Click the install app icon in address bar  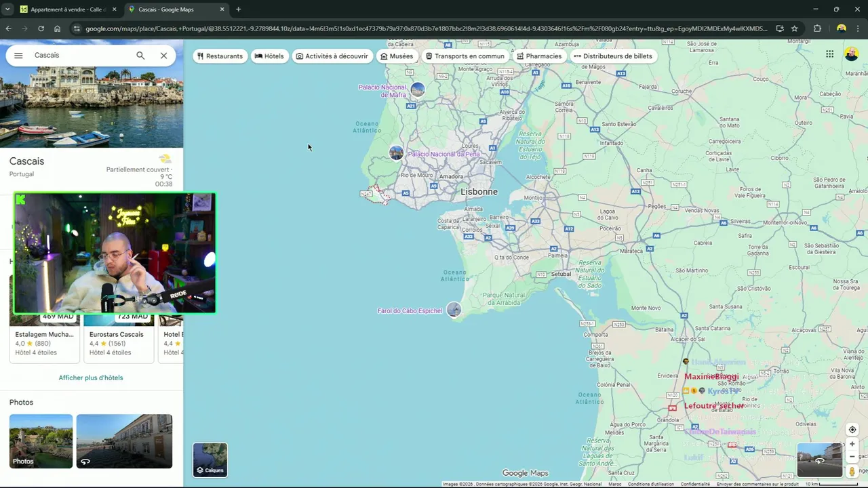click(x=779, y=28)
